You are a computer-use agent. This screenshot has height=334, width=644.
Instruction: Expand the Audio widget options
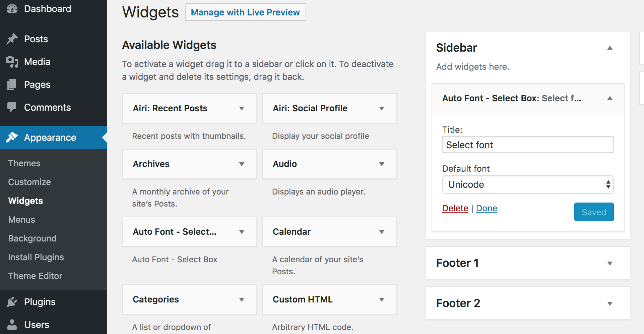tap(382, 164)
